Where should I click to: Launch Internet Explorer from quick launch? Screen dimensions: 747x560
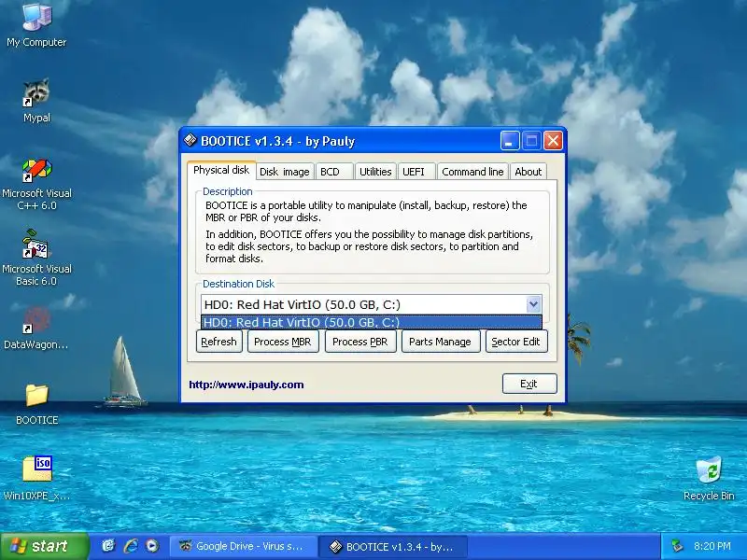131,546
